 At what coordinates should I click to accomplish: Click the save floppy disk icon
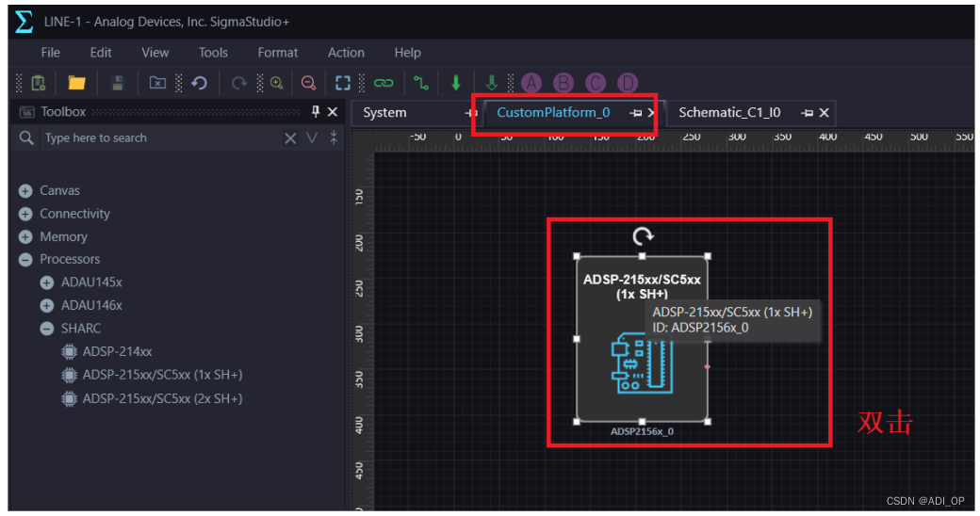118,83
